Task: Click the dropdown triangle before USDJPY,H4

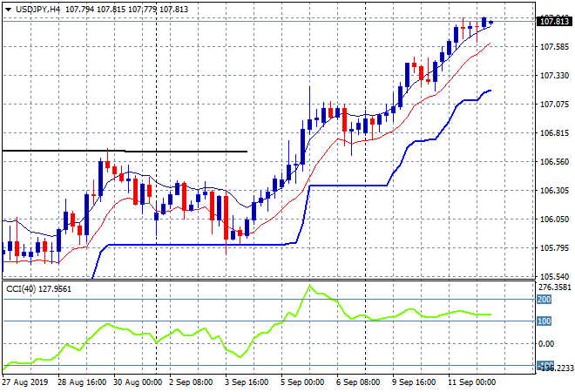Action: (8, 10)
